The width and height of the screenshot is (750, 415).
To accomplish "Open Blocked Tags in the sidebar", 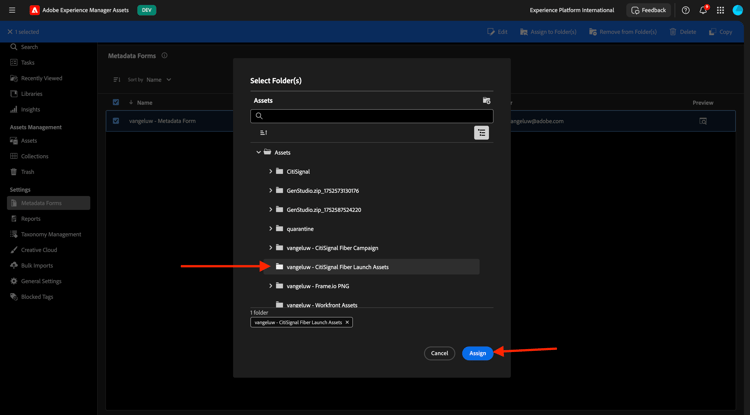I will 32,297.
